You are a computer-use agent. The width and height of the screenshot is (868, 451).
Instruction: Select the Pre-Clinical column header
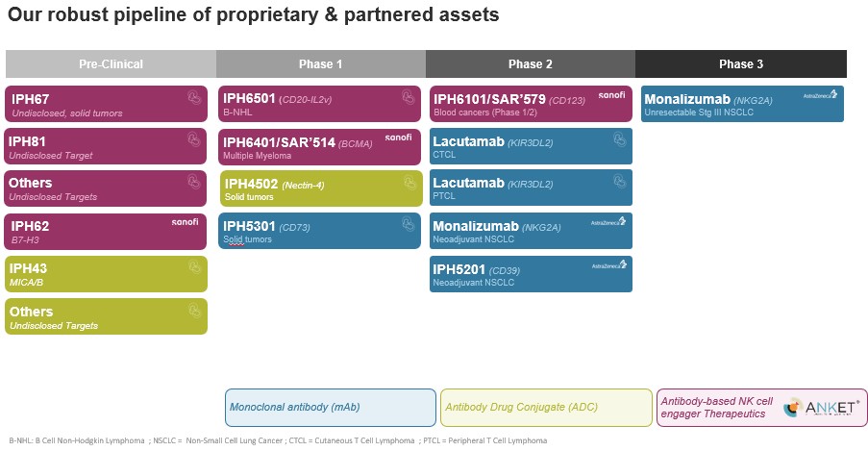coord(111,64)
